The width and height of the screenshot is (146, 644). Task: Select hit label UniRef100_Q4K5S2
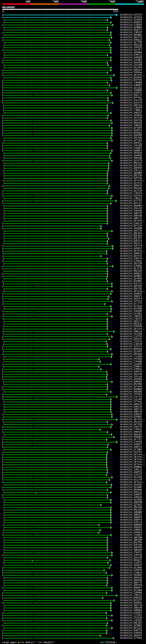point(131,143)
